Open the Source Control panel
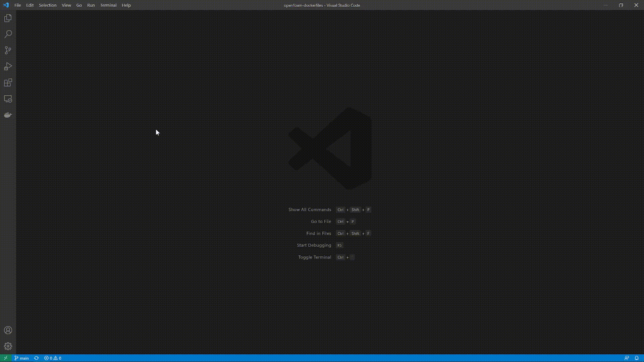 pyautogui.click(x=8, y=50)
